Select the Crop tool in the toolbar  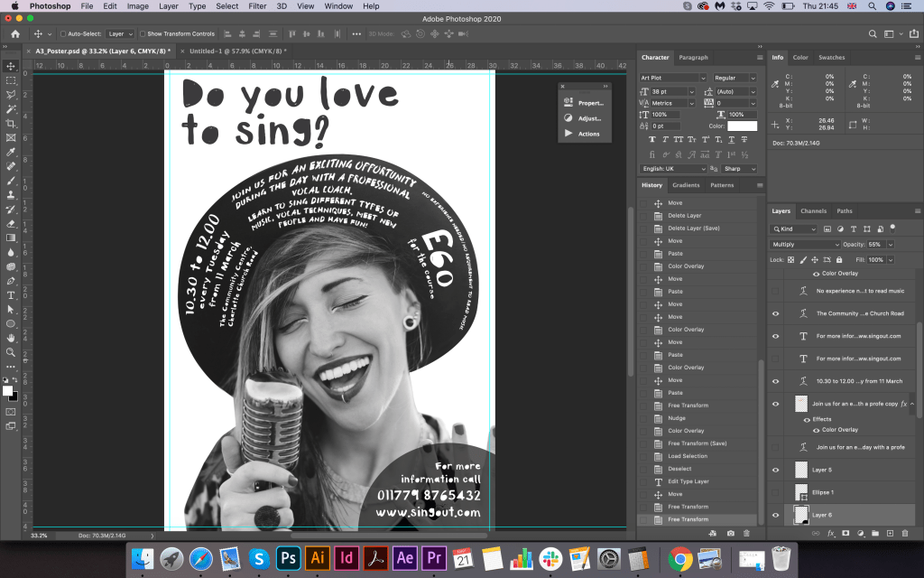[11, 123]
